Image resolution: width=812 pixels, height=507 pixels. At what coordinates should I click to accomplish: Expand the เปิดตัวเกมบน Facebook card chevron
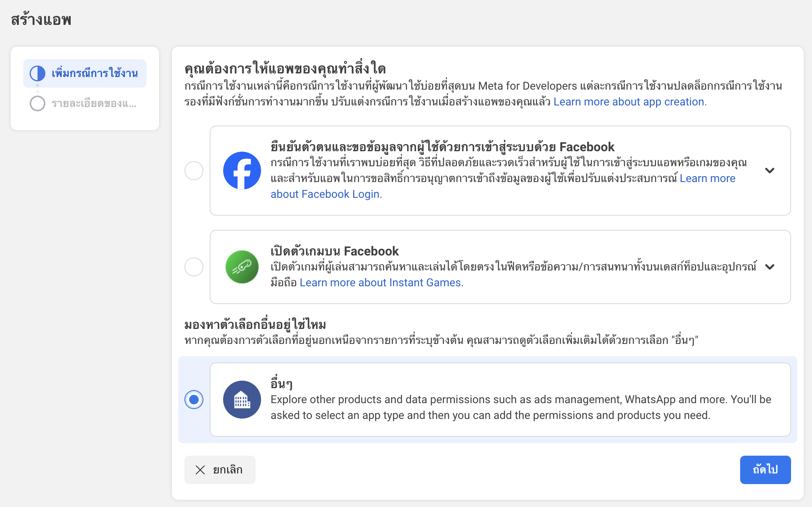tap(770, 267)
